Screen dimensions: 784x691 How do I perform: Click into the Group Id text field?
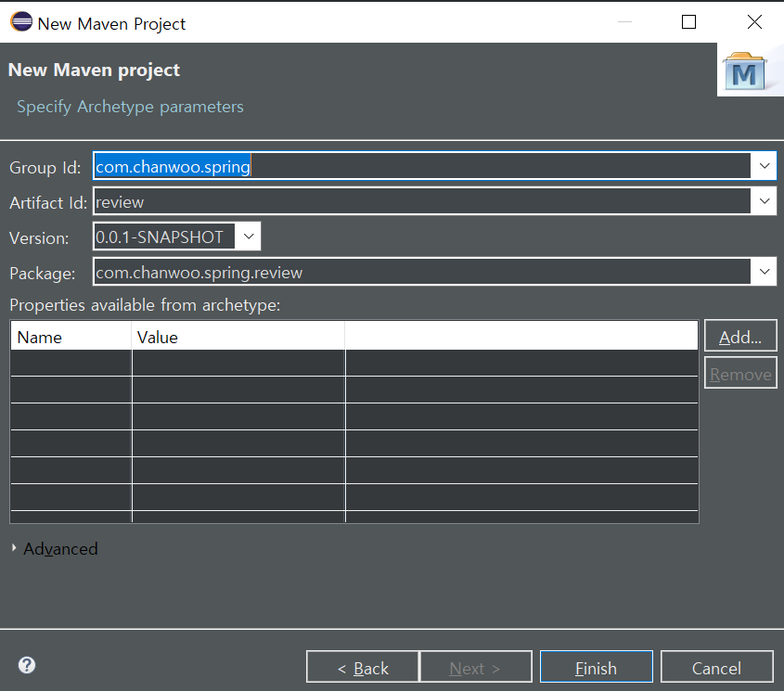[x=422, y=166]
